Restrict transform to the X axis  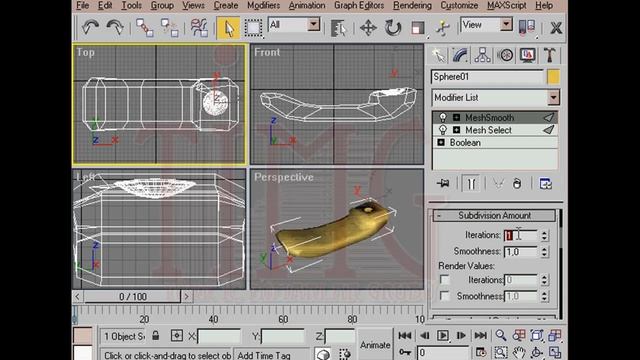(556, 28)
